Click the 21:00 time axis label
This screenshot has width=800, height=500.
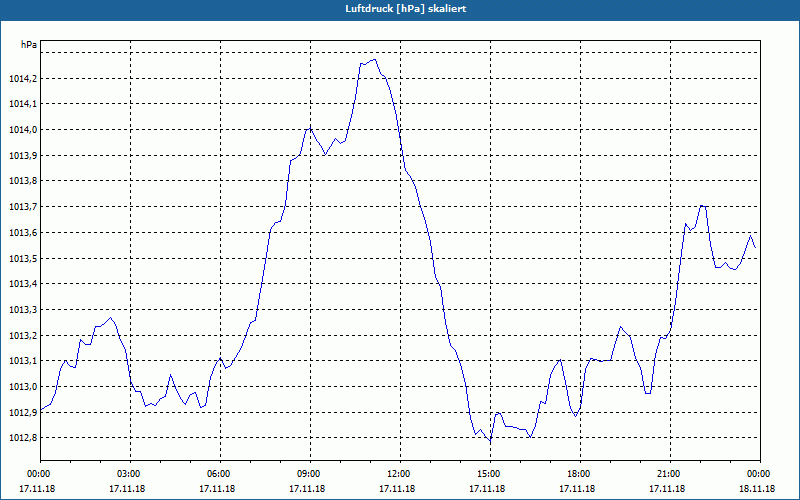669,474
